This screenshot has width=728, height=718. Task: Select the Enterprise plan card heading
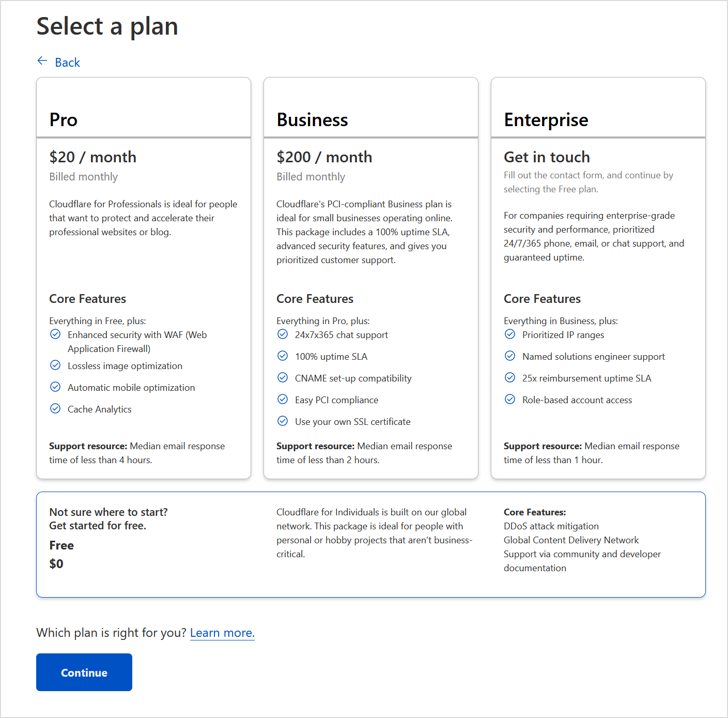click(x=546, y=120)
